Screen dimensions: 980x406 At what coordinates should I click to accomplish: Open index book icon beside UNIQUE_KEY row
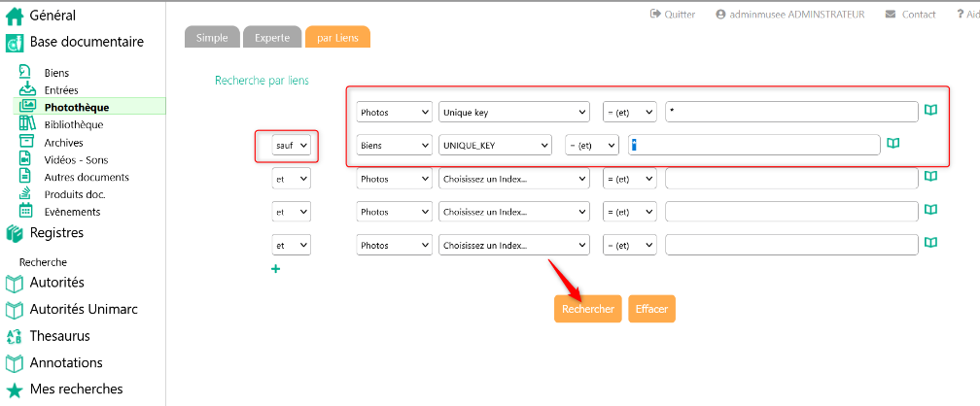pyautogui.click(x=892, y=144)
